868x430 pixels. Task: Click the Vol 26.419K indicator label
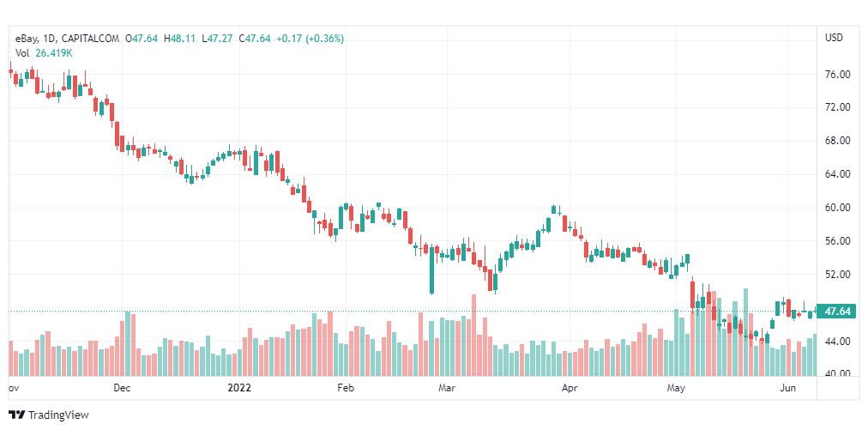[45, 53]
